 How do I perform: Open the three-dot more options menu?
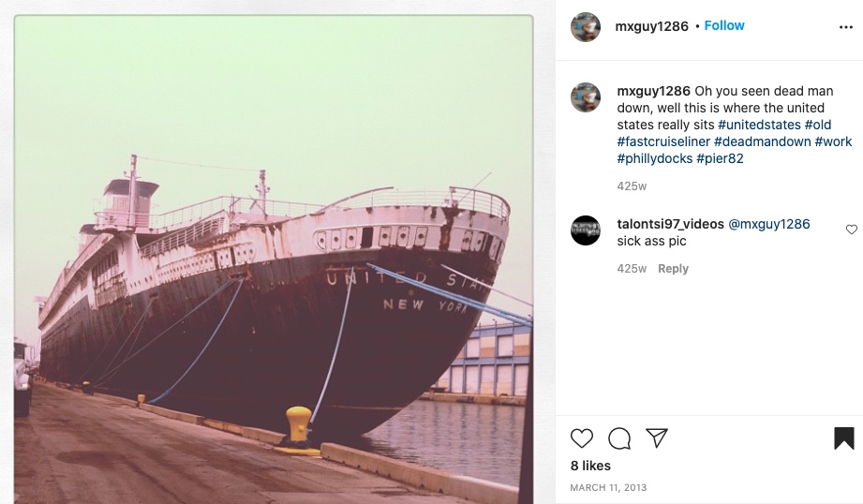pyautogui.click(x=846, y=27)
